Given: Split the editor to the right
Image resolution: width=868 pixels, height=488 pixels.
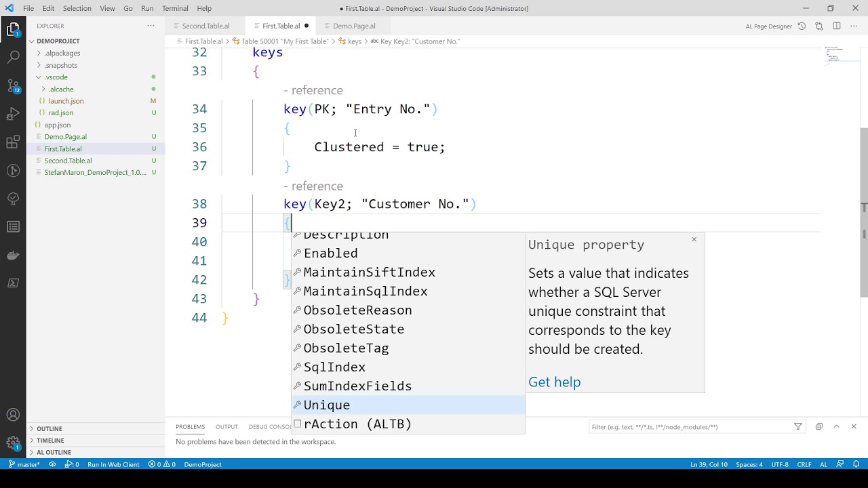Looking at the screenshot, I should (837, 26).
